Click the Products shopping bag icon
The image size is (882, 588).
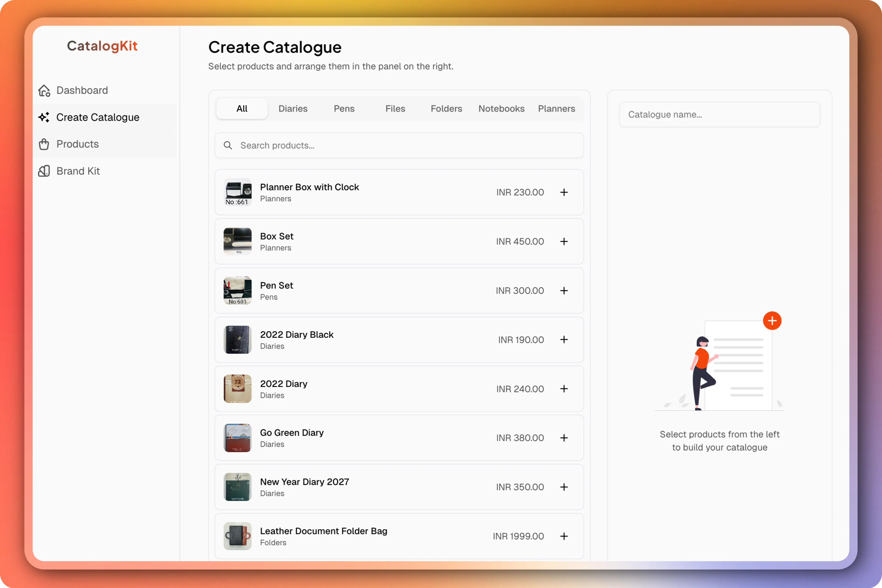(x=44, y=144)
